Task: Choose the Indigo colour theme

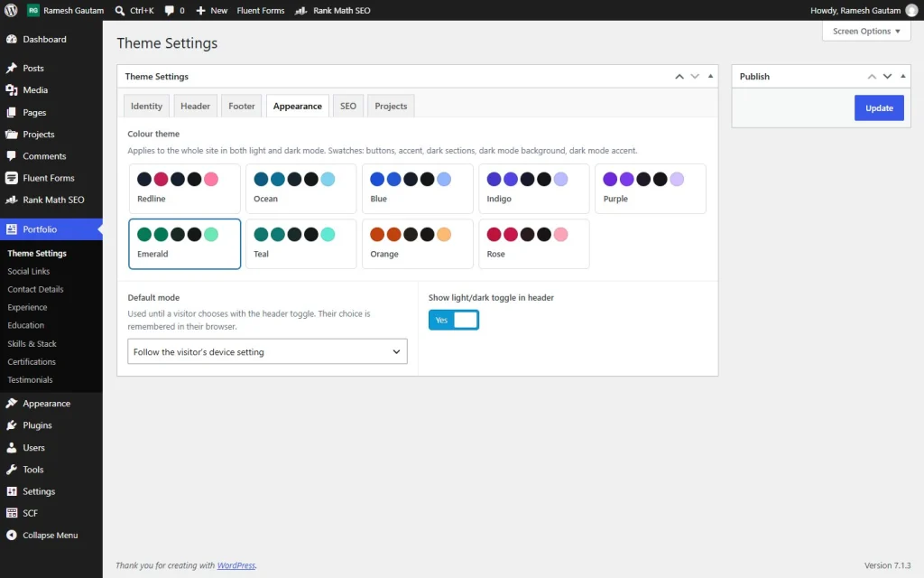Action: coord(534,188)
